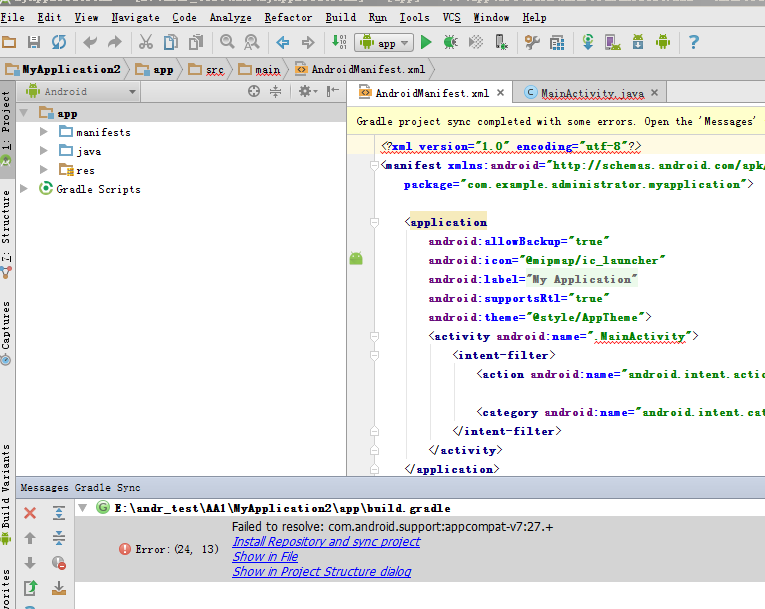765x609 pixels.
Task: Open the Refactor menu
Action: point(288,18)
